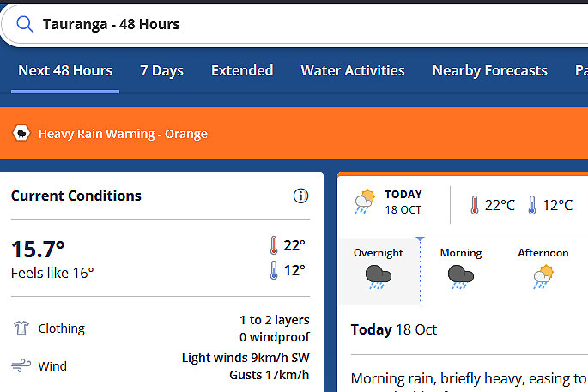Click the Morning rain cloud icon
This screenshot has width=588, height=392.
[460, 276]
